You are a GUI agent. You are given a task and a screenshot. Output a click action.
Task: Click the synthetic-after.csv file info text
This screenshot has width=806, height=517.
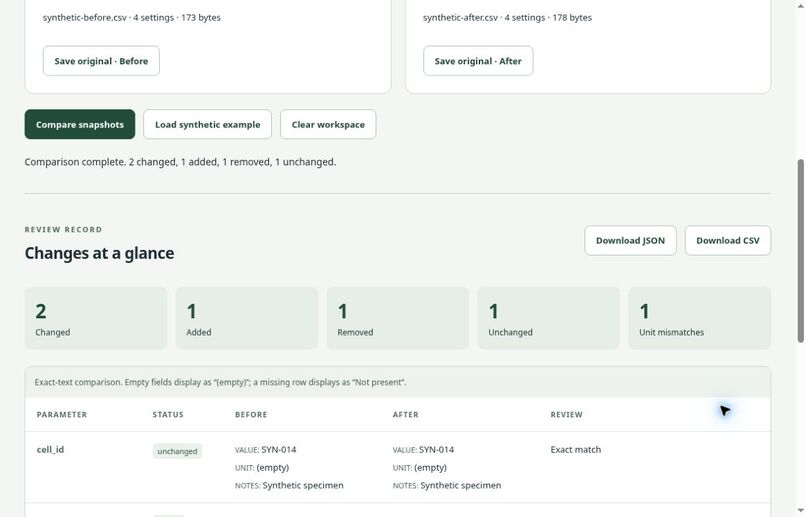click(507, 17)
